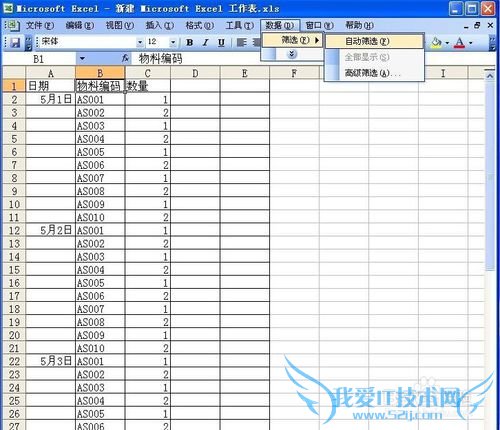Toggle Italic formatting button
500x430 pixels.
coord(206,42)
